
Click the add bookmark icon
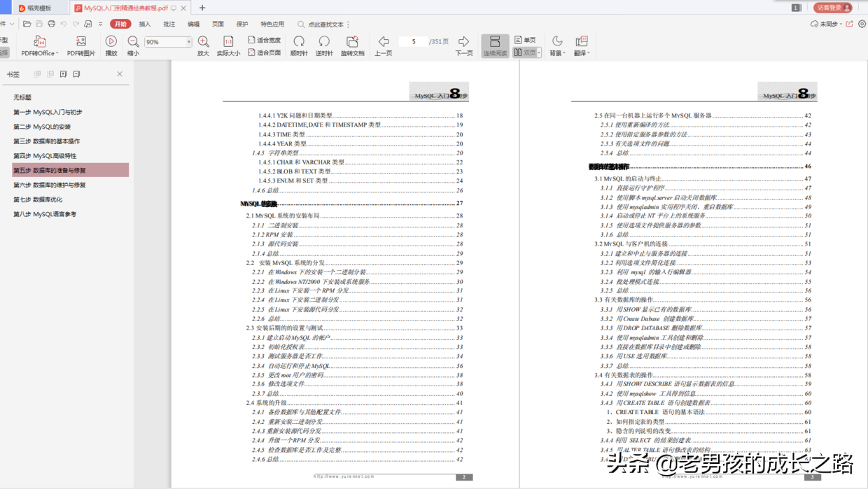[64, 74]
